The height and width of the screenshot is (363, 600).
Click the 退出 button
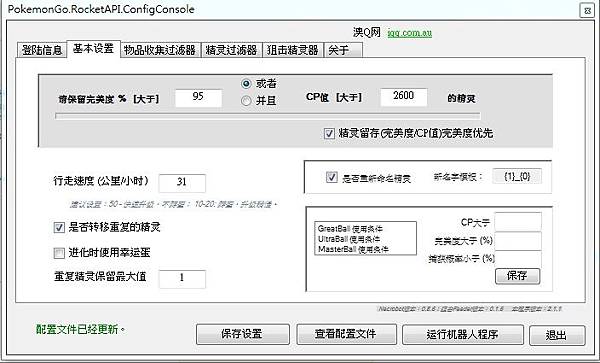pos(557,335)
